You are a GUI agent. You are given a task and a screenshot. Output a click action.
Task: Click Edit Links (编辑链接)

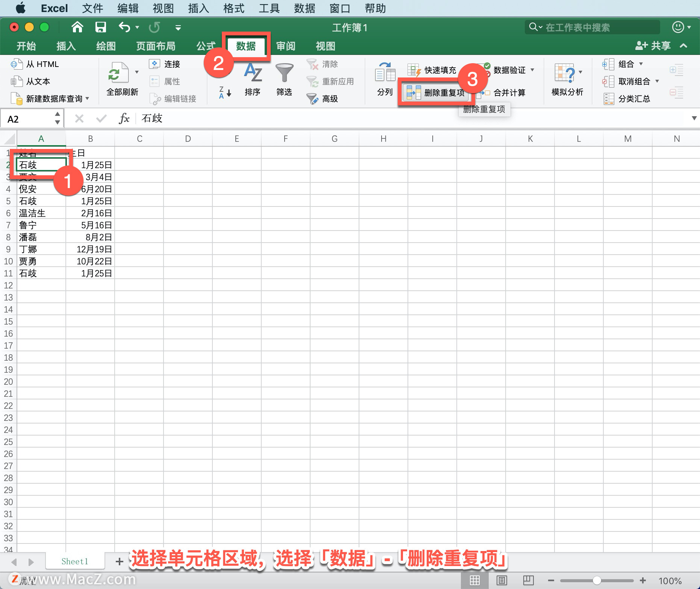173,99
